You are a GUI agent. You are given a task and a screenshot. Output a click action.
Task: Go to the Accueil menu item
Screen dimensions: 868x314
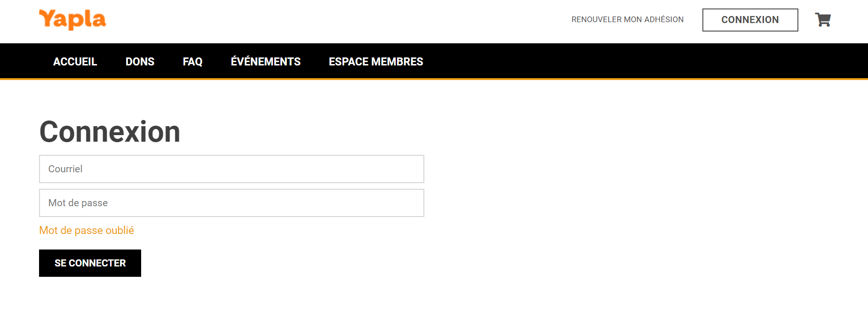75,62
